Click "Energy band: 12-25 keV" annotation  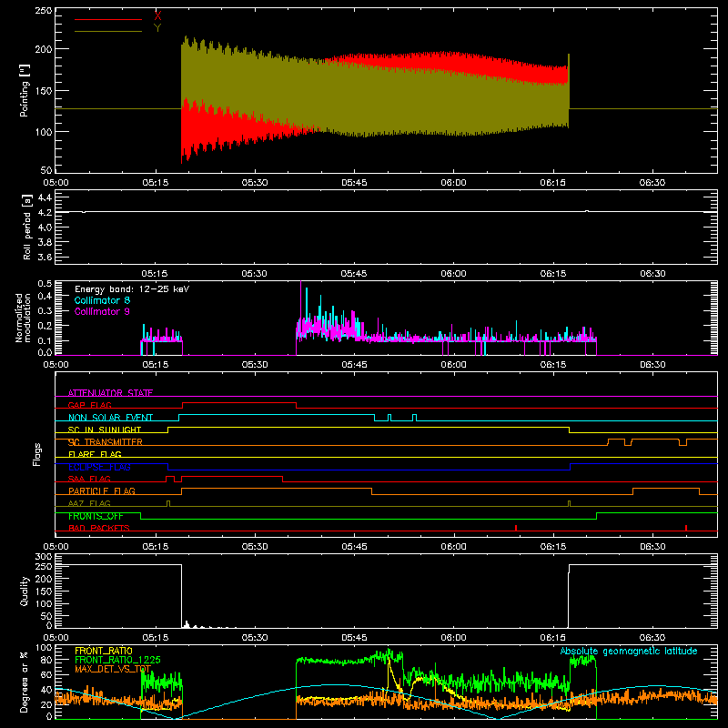tap(132, 289)
